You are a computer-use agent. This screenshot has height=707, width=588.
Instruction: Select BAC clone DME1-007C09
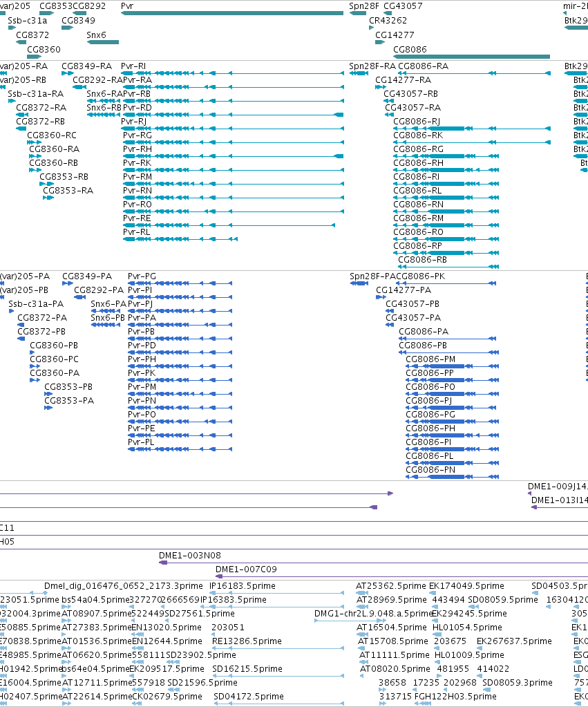(246, 569)
